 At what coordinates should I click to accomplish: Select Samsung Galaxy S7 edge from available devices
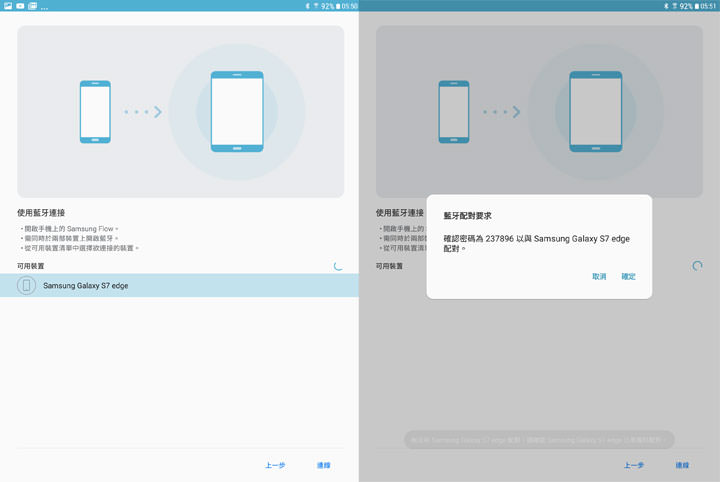(x=180, y=285)
